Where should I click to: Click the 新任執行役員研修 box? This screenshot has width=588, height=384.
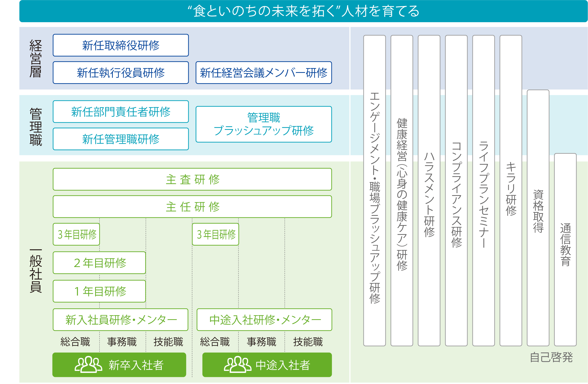pos(121,73)
